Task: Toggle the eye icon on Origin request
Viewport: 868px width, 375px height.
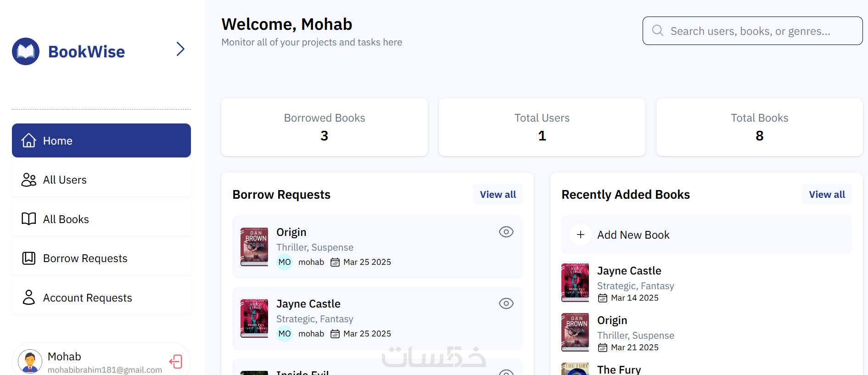Action: [x=506, y=232]
